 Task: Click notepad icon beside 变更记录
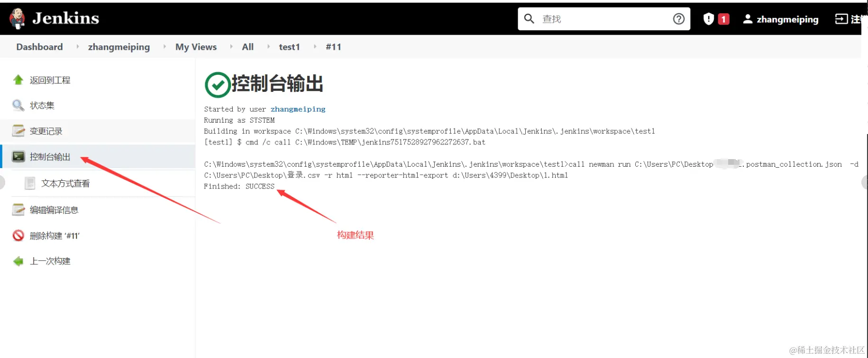point(18,131)
